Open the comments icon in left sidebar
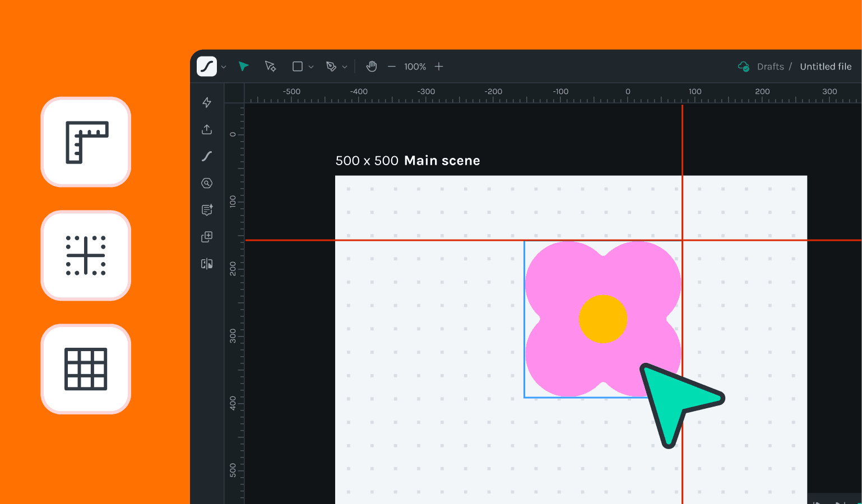This screenshot has width=862, height=504. [207, 210]
